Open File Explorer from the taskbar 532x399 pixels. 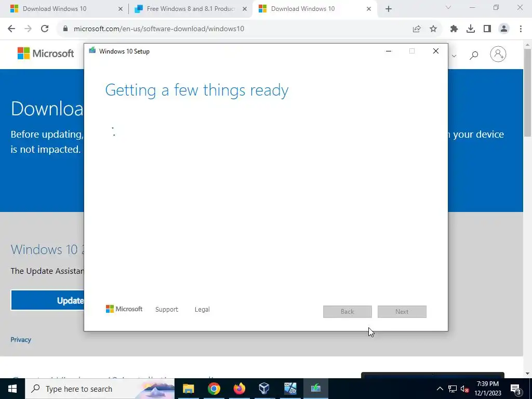click(188, 389)
